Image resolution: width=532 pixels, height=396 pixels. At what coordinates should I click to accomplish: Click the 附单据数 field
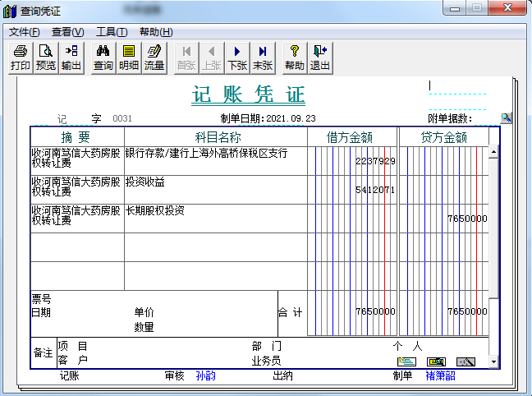point(486,118)
